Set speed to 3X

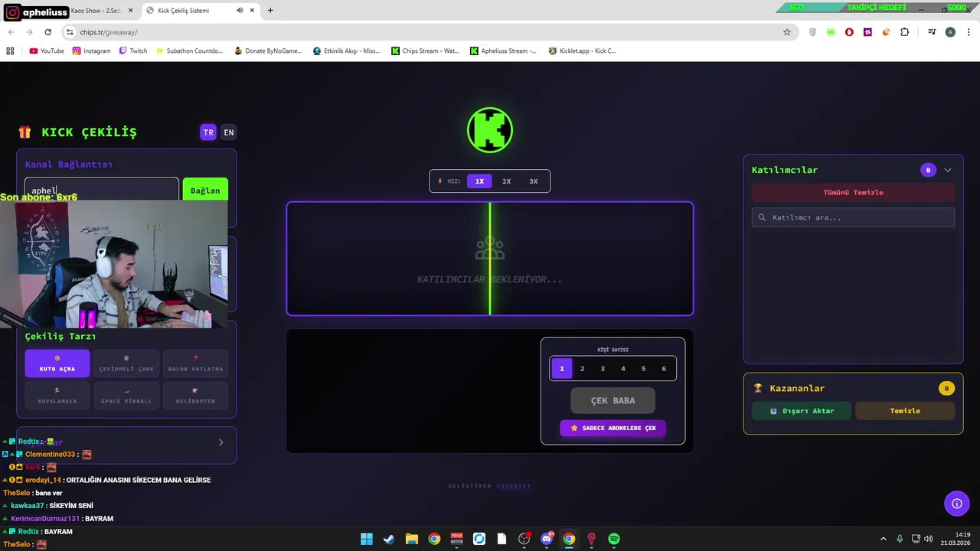(x=534, y=181)
